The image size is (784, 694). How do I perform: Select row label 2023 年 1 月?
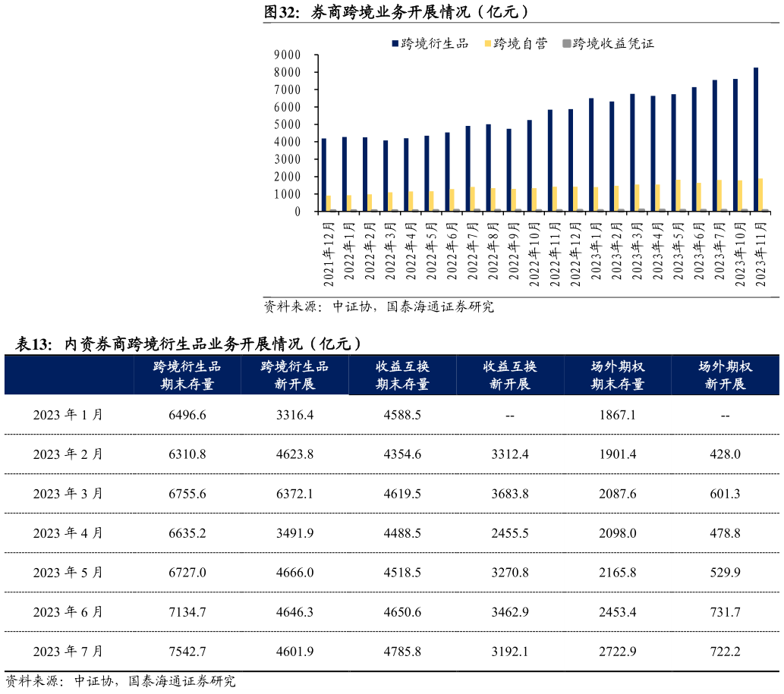tap(68, 415)
